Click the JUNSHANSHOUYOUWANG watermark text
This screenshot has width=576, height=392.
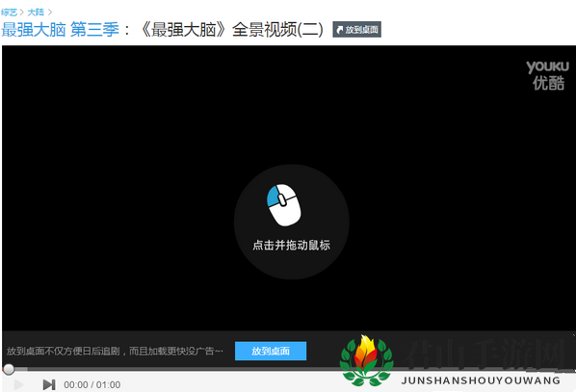[481, 380]
